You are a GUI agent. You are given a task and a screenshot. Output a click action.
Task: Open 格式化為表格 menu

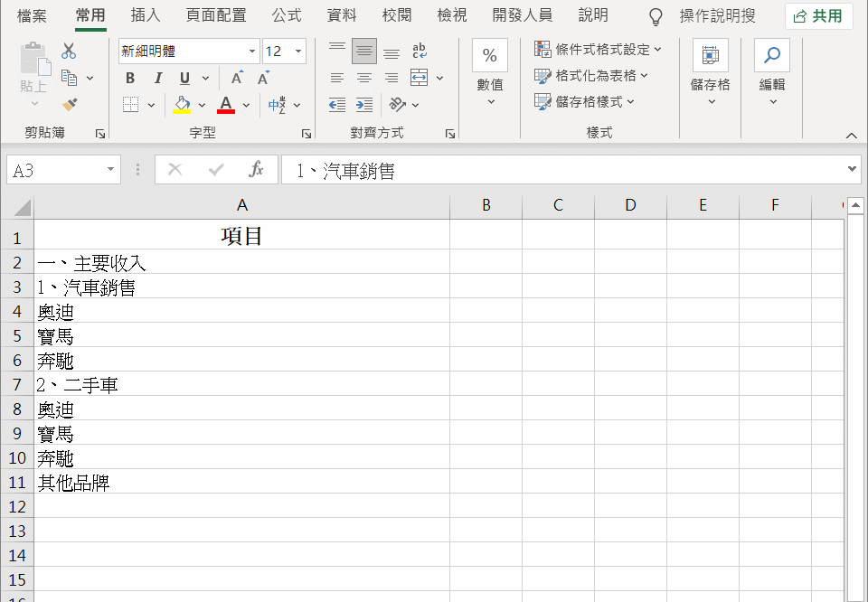point(590,75)
